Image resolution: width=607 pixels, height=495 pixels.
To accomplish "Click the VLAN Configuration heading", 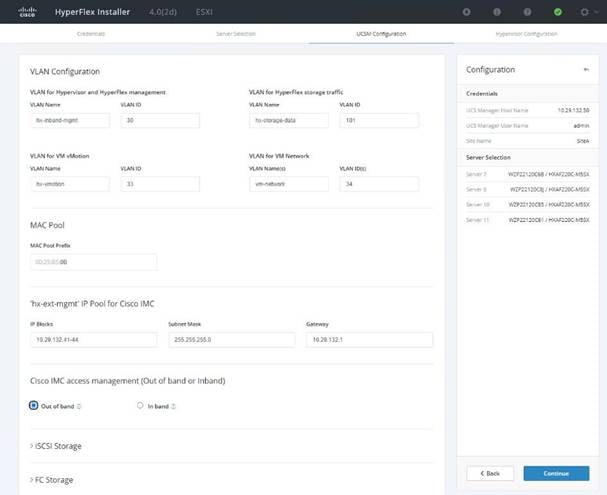I will point(65,72).
